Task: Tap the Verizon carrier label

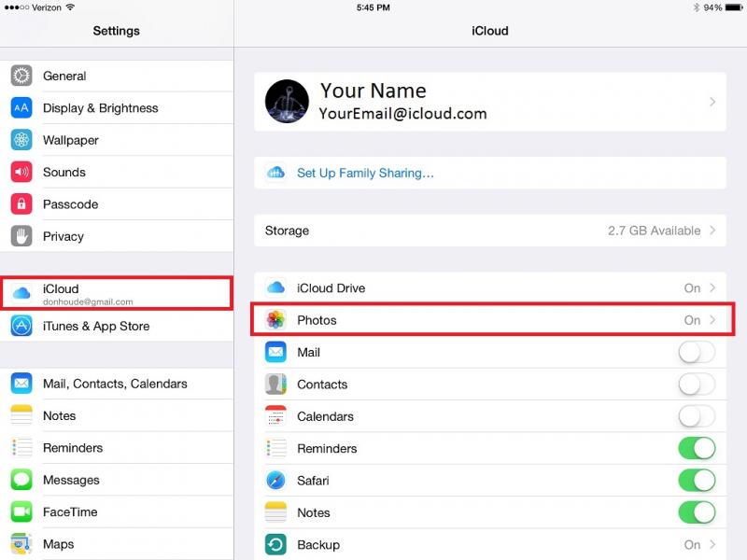Action: coord(47,7)
